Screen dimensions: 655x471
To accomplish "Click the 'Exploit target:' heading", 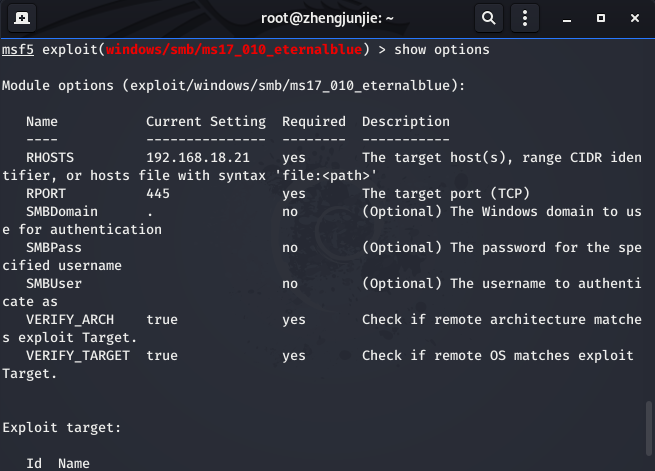I will click(x=61, y=428).
